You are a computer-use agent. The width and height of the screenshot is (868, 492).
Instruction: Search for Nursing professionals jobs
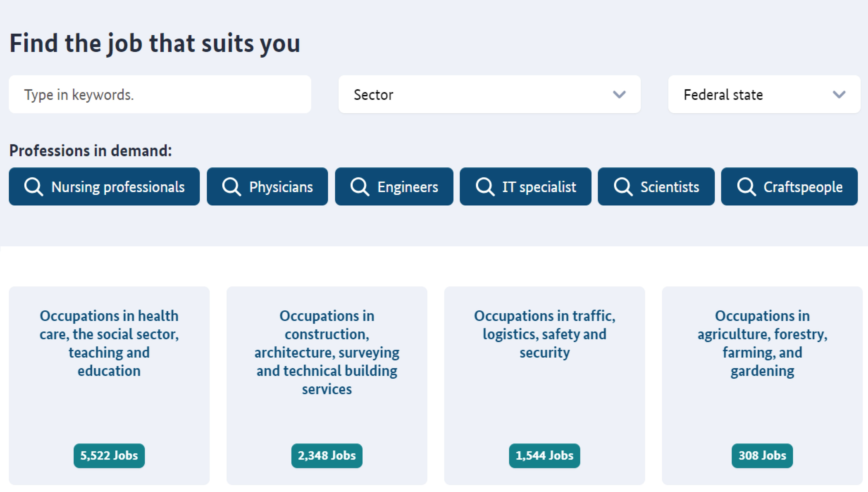[x=104, y=186]
